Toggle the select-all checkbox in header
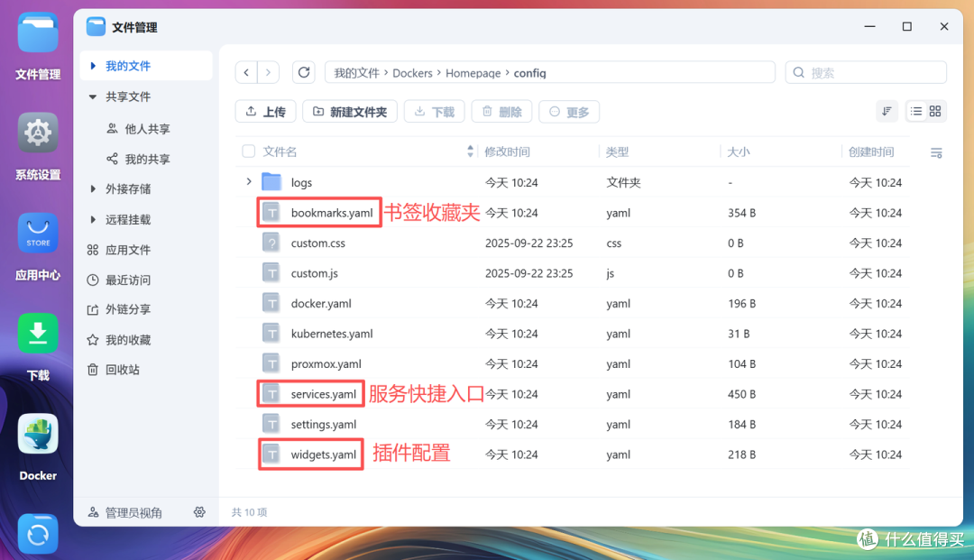The image size is (974, 560). click(249, 151)
